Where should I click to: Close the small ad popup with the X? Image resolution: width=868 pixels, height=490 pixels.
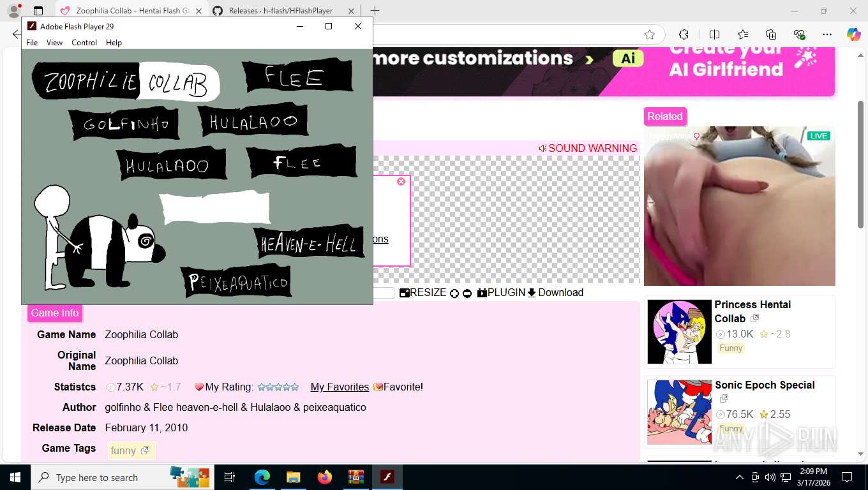pyautogui.click(x=401, y=182)
